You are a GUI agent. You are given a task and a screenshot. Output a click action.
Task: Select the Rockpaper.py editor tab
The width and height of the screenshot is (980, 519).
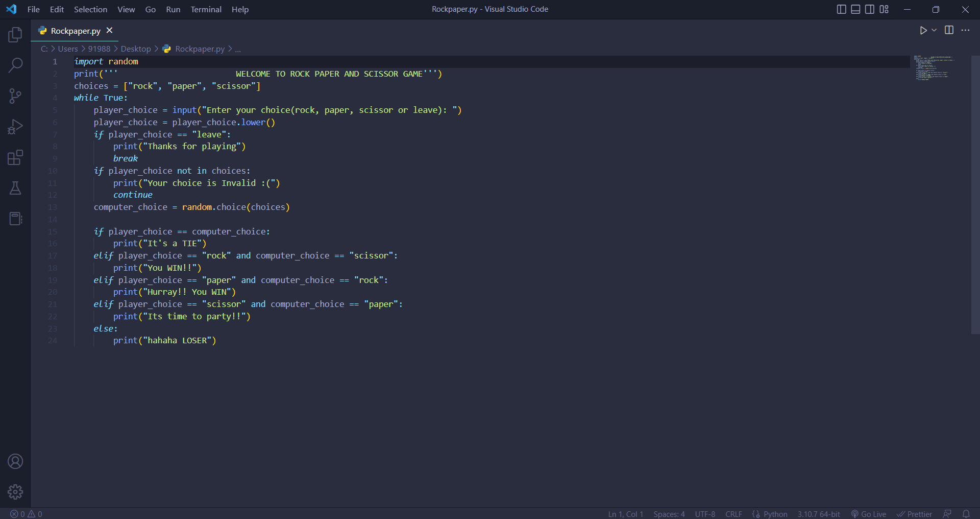75,31
